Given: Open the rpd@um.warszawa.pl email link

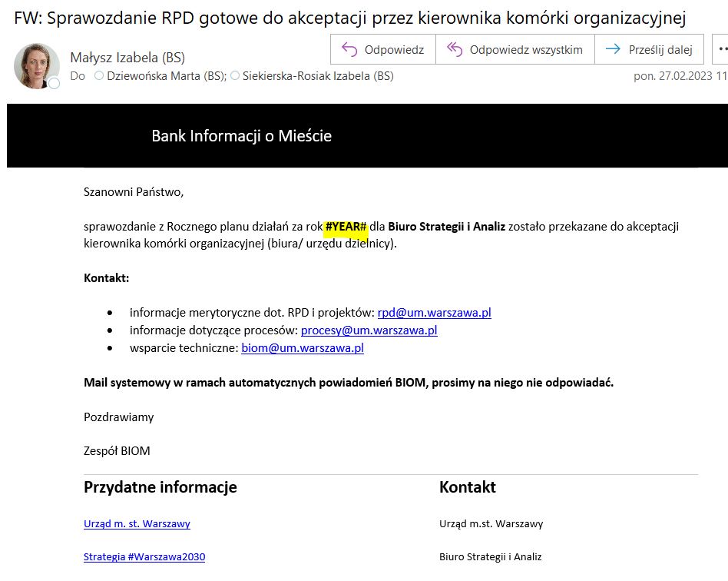Looking at the screenshot, I should pyautogui.click(x=434, y=313).
